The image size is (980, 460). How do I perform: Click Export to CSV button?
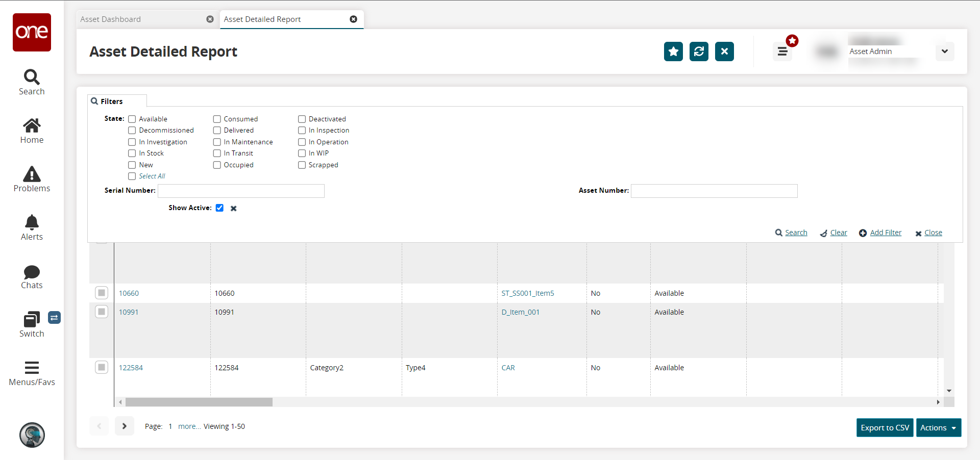(x=885, y=428)
